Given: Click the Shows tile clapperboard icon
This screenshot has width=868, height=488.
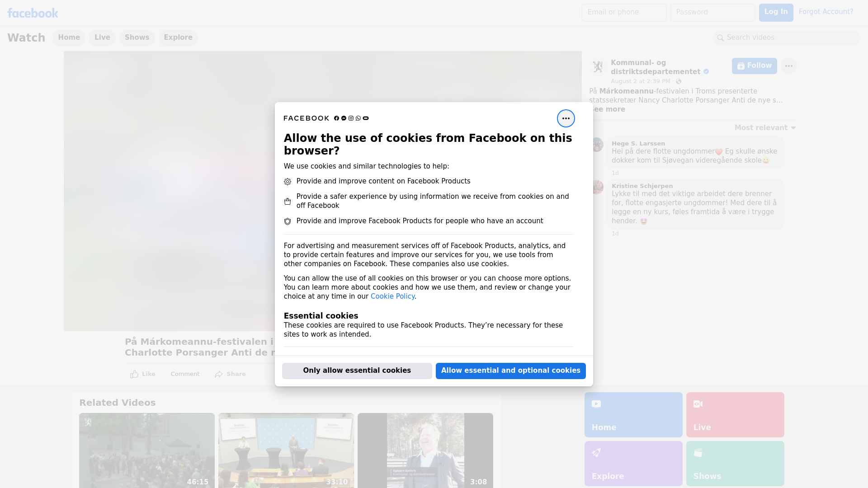Looking at the screenshot, I should (x=698, y=453).
